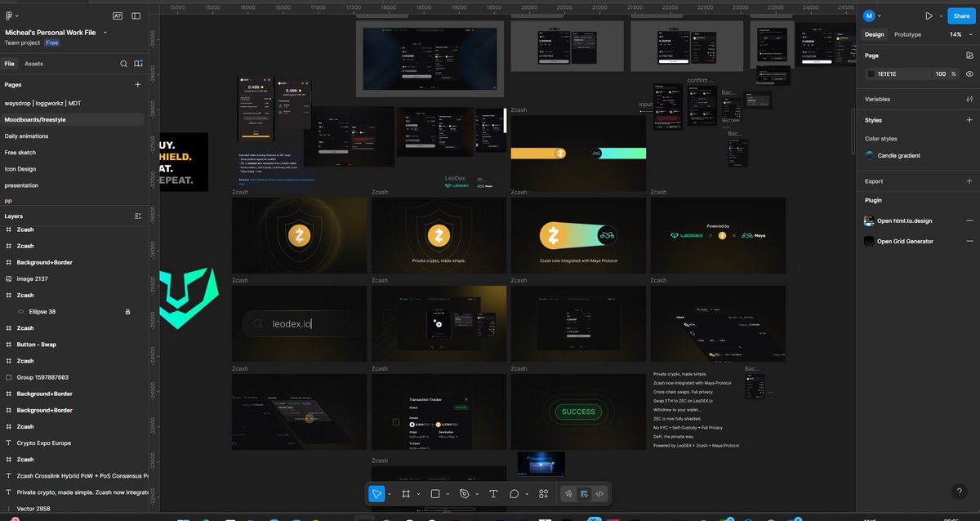The height and width of the screenshot is (521, 980).
Task: Remove the html.to.design plugin shortcut
Action: tap(969, 220)
